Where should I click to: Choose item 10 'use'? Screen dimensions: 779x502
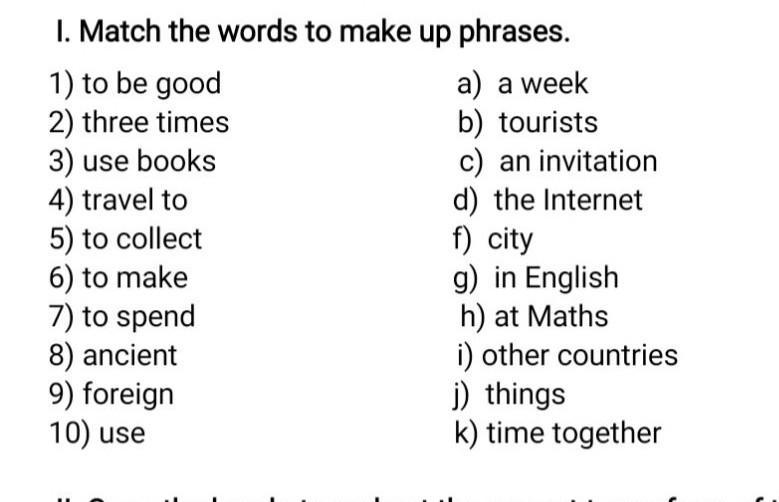97,433
